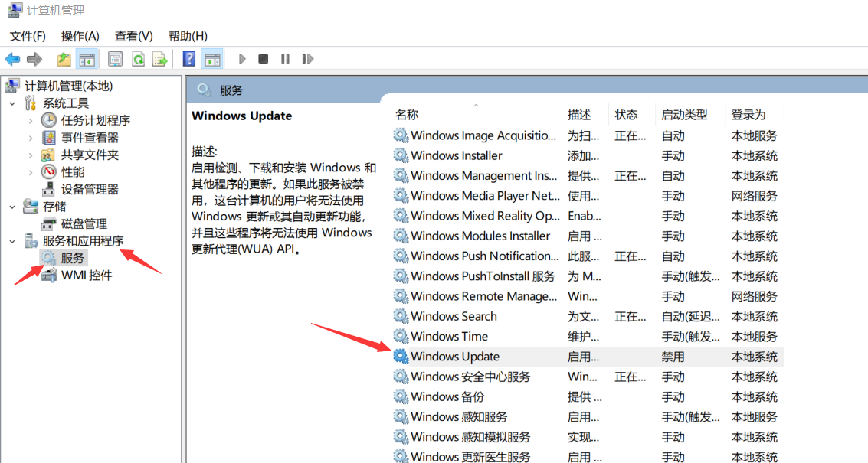
Task: Select 磁盘管理 in the tree
Action: 84,223
